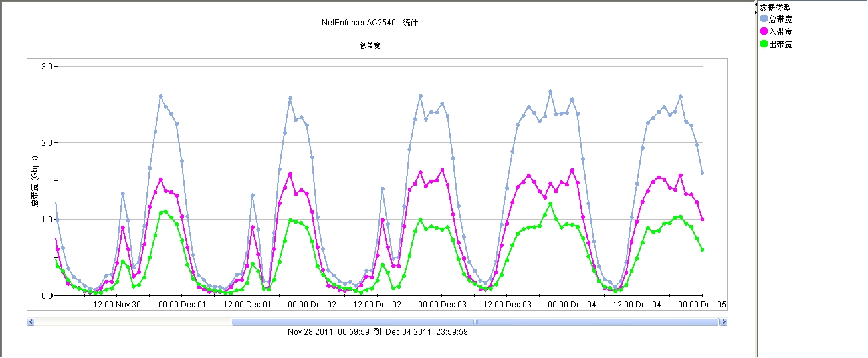Viewport: 868px width, 358px height.
Task: Click the NetEnforcer AC2540 chart title
Action: (370, 23)
